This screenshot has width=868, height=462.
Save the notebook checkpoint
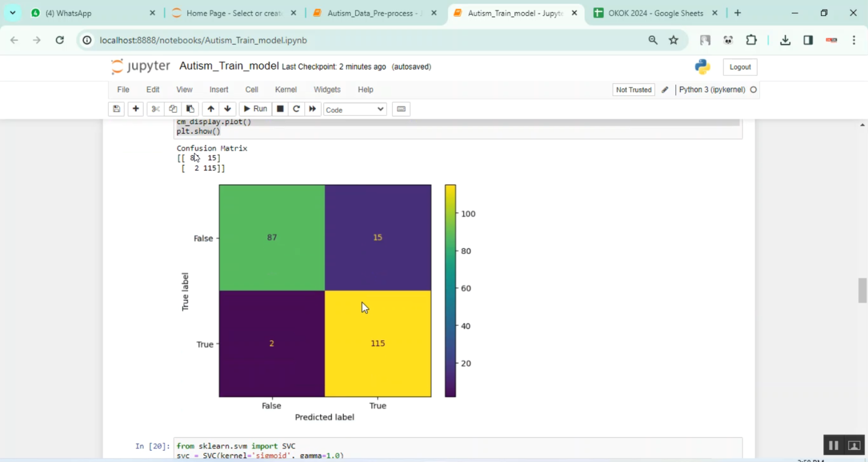(x=116, y=109)
